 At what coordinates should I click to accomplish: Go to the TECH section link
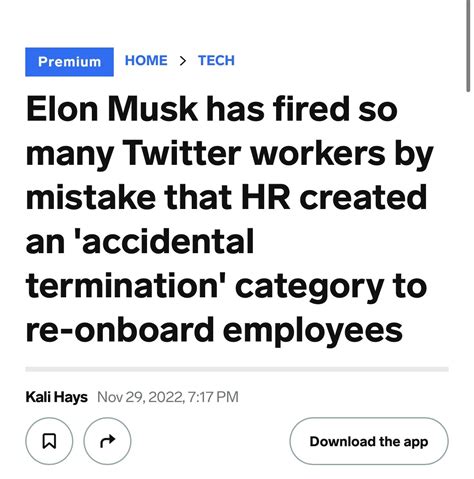[x=216, y=61]
